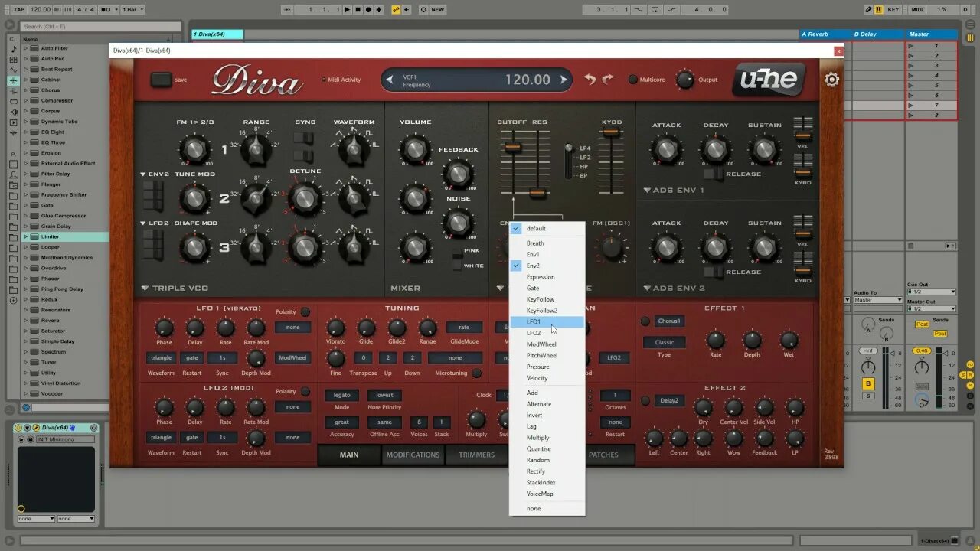
Task: Expand the Limiter folder in browser
Action: [x=25, y=236]
